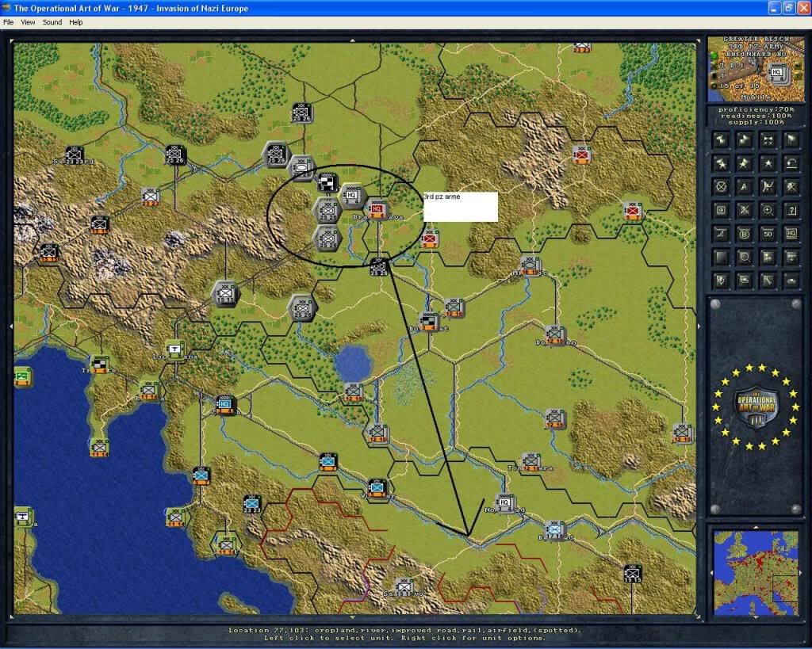Click the square eye view button
Image resolution: width=812 pixels, height=649 pixels.
721,210
